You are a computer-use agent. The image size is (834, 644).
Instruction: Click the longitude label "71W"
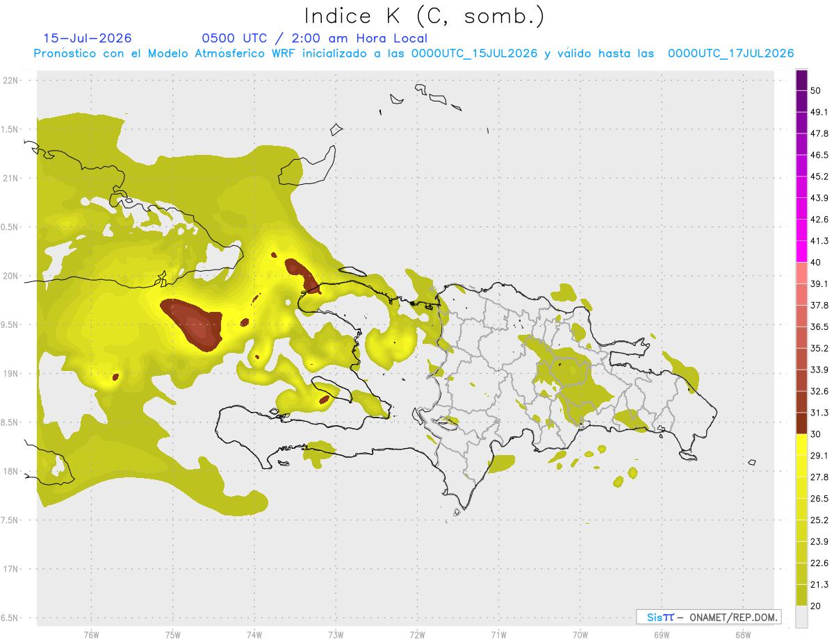pos(498,635)
